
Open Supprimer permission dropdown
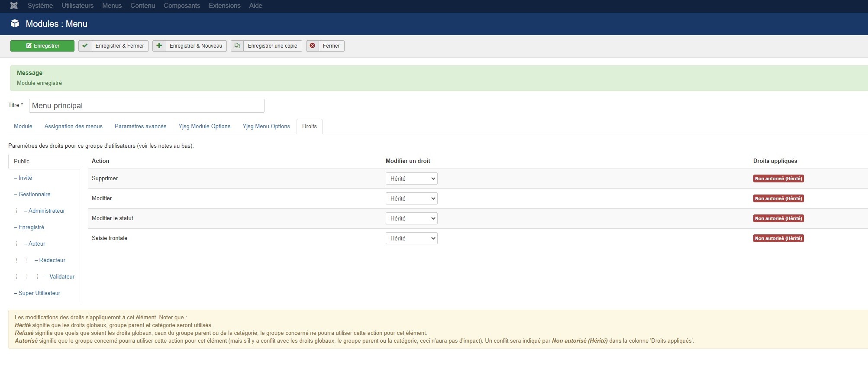pos(411,178)
